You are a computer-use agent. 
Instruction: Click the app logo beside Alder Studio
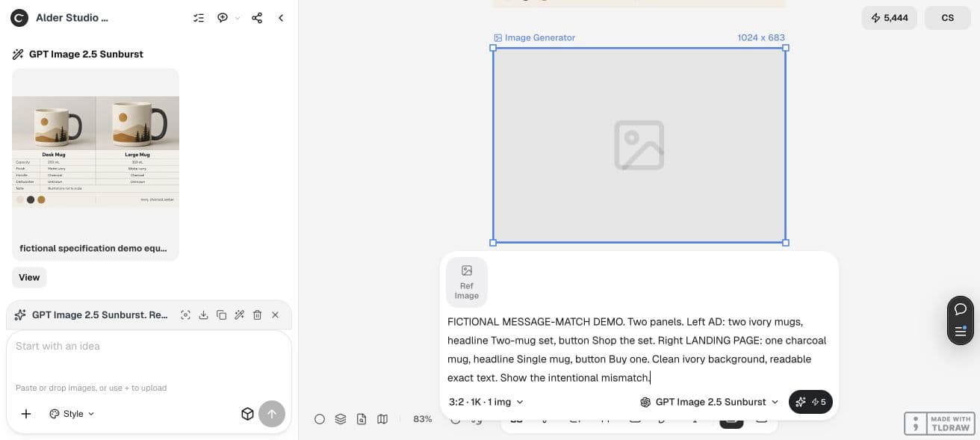click(x=19, y=18)
